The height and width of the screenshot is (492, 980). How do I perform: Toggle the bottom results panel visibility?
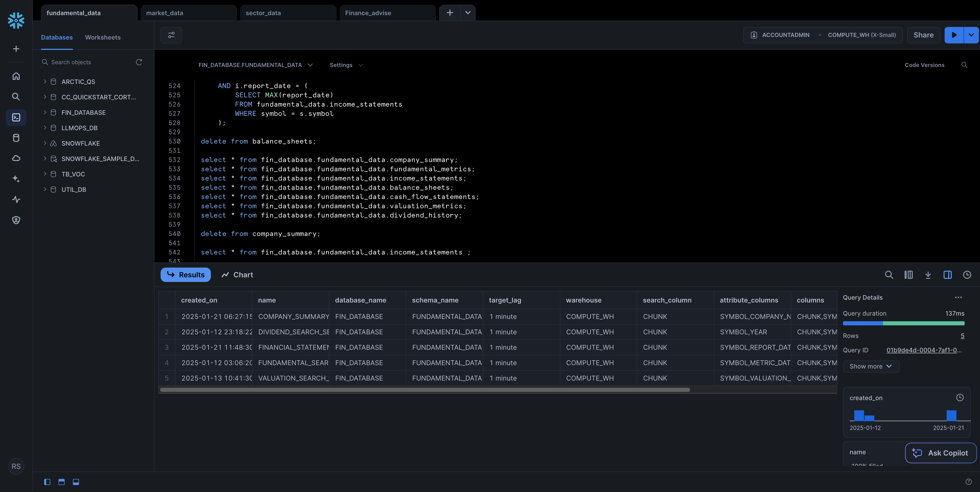pos(76,482)
